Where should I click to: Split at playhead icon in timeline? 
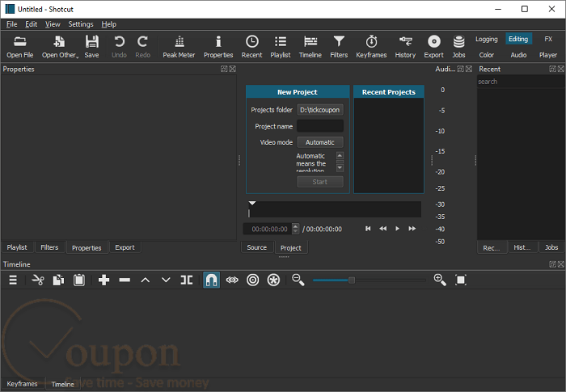[x=187, y=280]
